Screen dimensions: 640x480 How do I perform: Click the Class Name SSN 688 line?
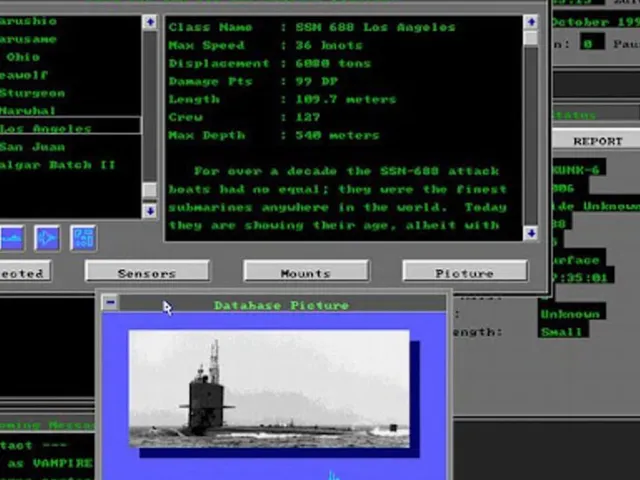pyautogui.click(x=312, y=27)
